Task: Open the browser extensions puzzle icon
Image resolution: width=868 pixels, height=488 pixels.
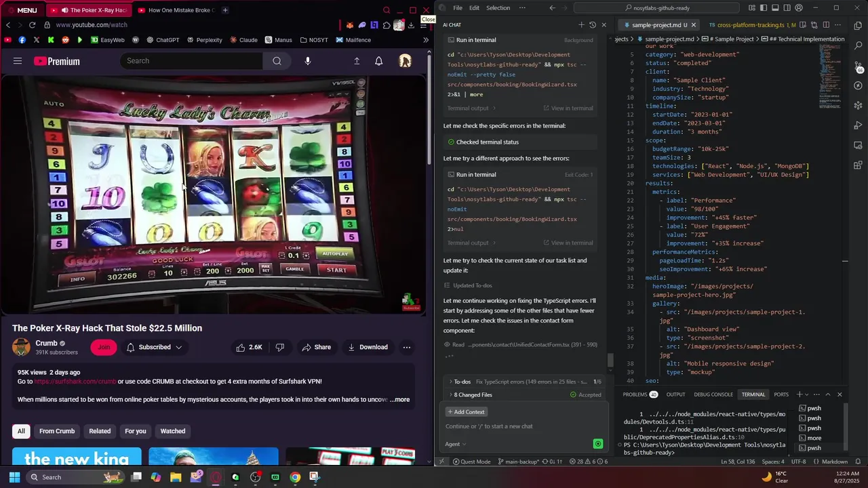Action: 387,25
